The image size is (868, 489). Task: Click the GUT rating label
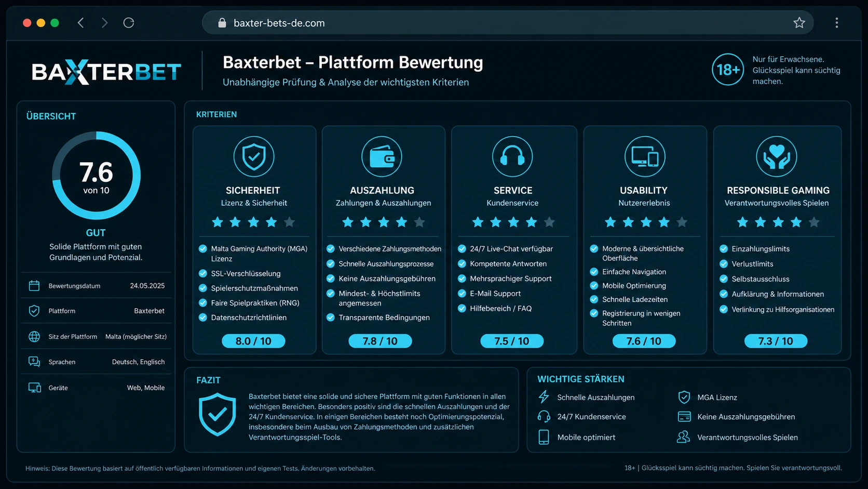pos(96,233)
